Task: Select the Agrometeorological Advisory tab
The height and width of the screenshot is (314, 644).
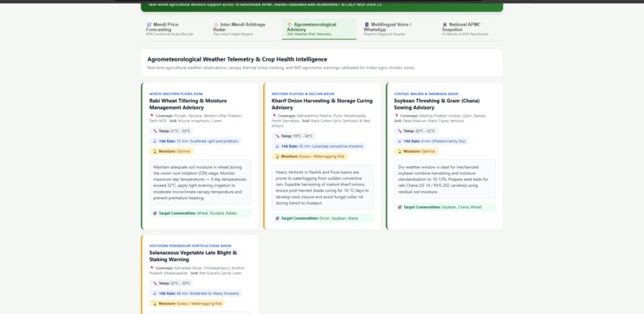Action: click(x=319, y=29)
